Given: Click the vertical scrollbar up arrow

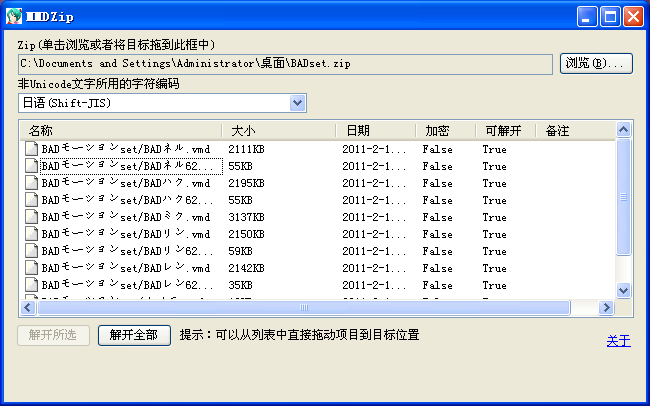Looking at the screenshot, I should [623, 130].
